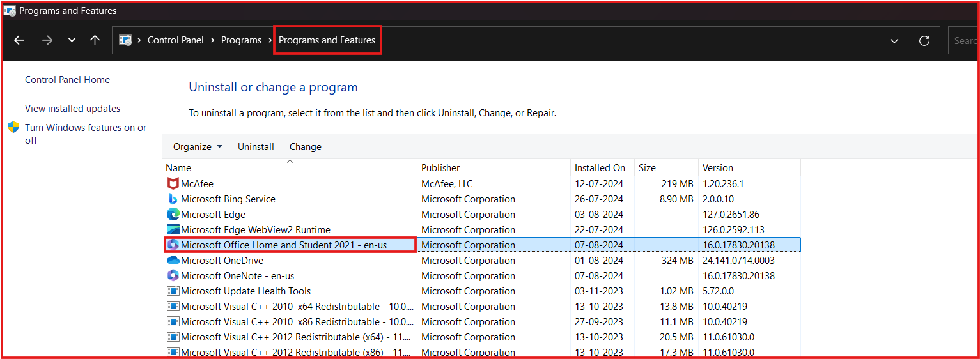Click the search box
Image resolution: width=980 pixels, height=359 pixels.
click(963, 40)
